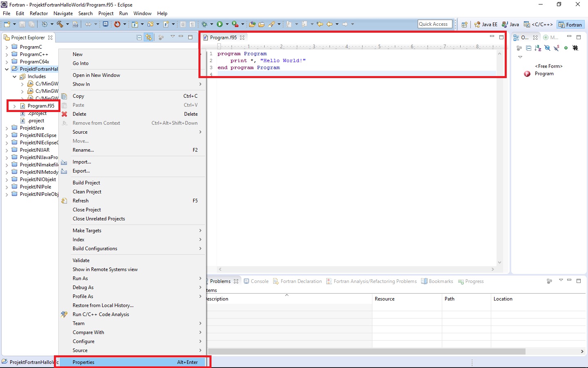The width and height of the screenshot is (588, 368).
Task: Toggle Link with Editor in Project Explorer
Action: [149, 38]
